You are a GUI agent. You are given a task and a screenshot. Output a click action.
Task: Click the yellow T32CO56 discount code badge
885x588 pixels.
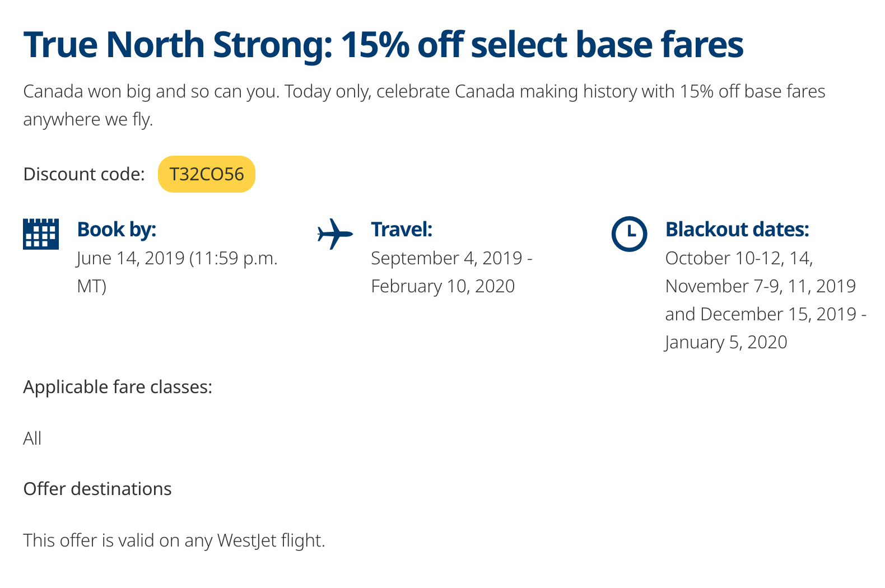207,174
